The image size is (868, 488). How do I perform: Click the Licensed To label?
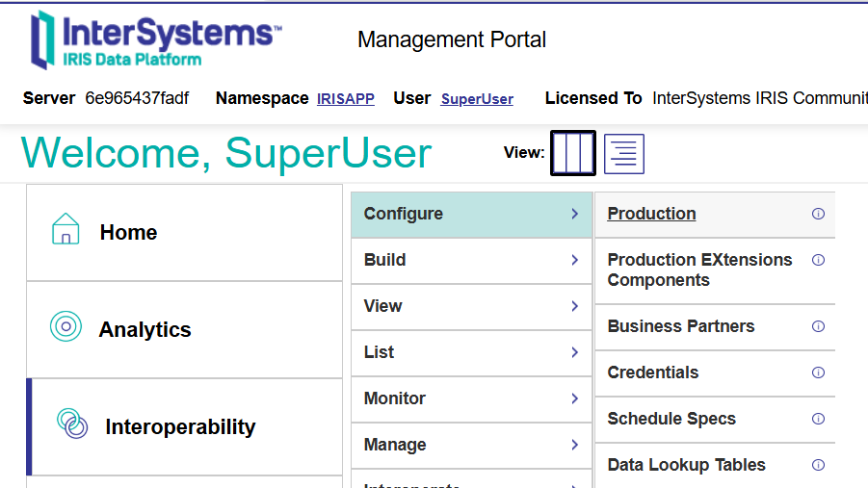(x=593, y=98)
